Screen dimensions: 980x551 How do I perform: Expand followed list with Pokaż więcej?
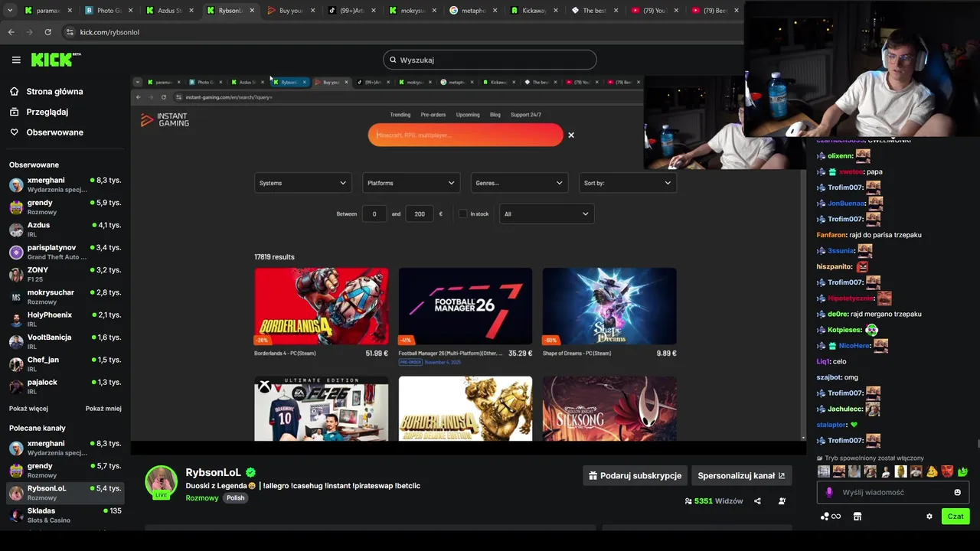28,409
